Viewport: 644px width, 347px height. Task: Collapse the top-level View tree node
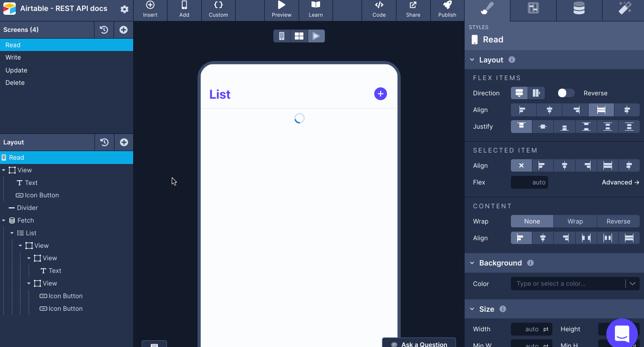[4, 170]
